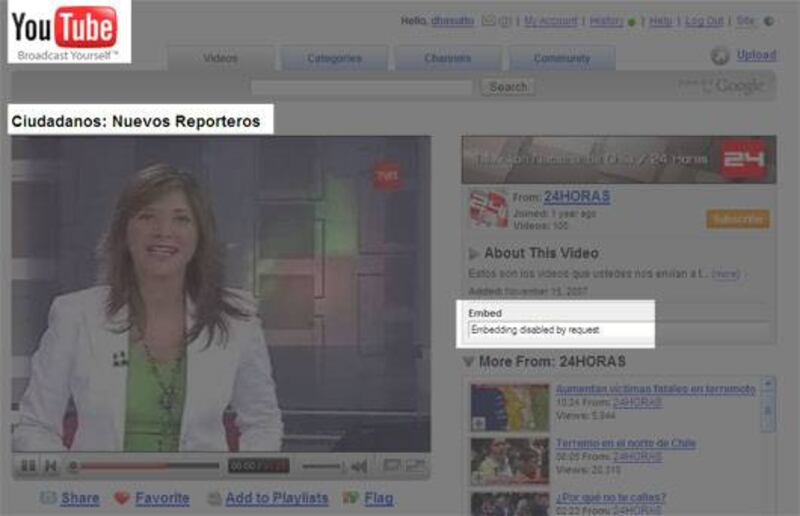Collapse the More From: 24HORAS section

tap(469, 361)
